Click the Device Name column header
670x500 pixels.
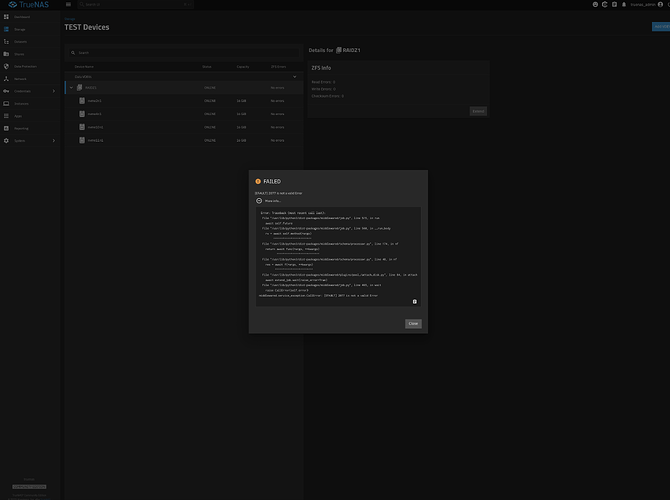tap(84, 67)
